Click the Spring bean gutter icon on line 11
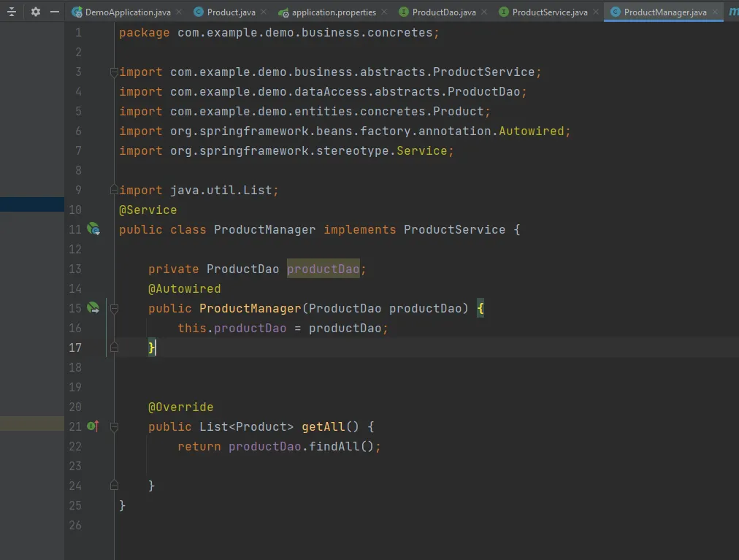 [x=93, y=229]
